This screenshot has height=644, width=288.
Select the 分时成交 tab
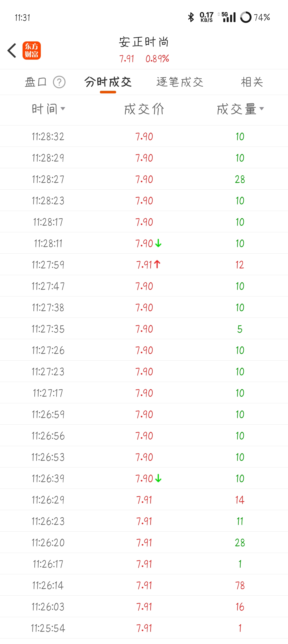[108, 82]
